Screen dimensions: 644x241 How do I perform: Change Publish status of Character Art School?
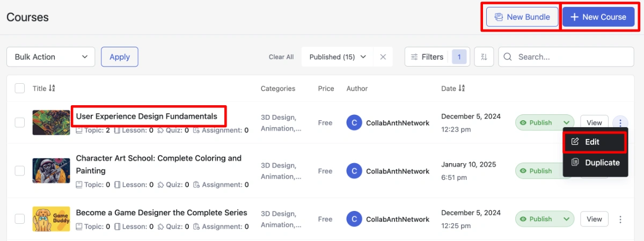(539, 171)
